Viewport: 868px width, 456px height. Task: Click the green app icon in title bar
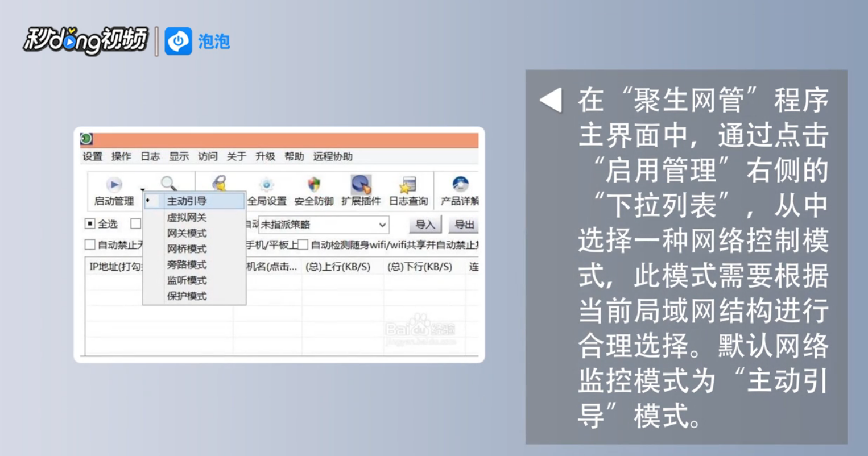click(x=86, y=139)
